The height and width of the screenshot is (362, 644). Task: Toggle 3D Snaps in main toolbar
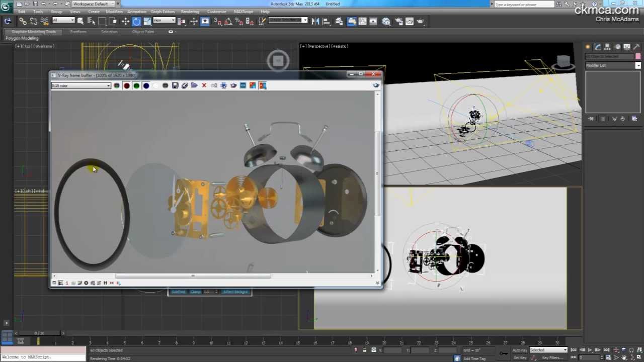point(218,21)
